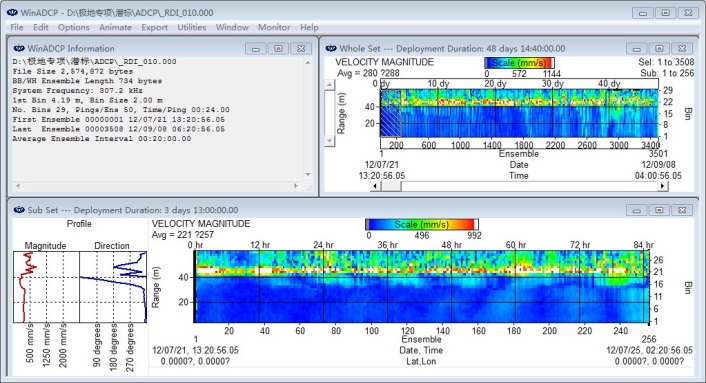Open the Options menu
Screen dimensions: 706x383
click(73, 27)
